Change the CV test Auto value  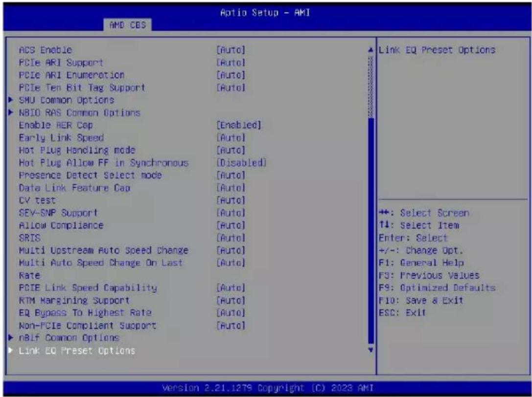pos(231,200)
